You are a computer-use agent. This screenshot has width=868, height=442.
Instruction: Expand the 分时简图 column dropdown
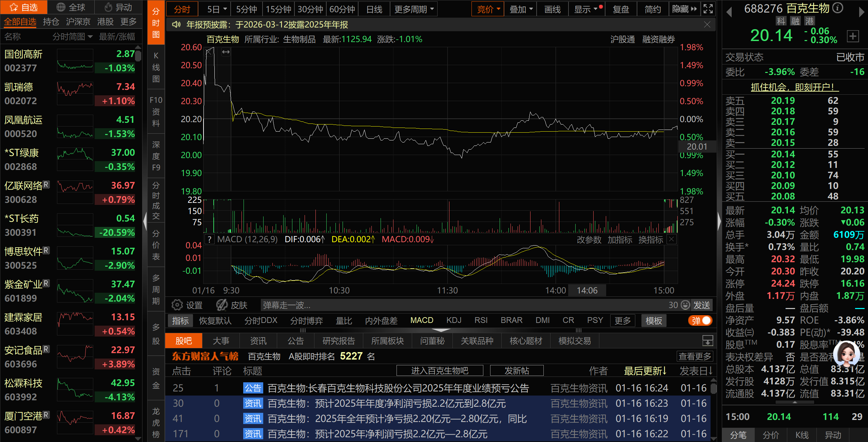tap(73, 37)
